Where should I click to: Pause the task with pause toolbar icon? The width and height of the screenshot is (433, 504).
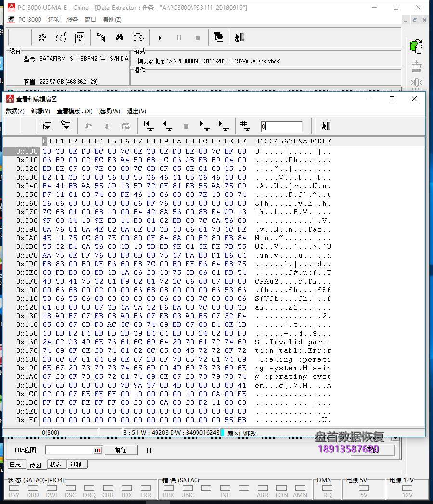pos(179,38)
